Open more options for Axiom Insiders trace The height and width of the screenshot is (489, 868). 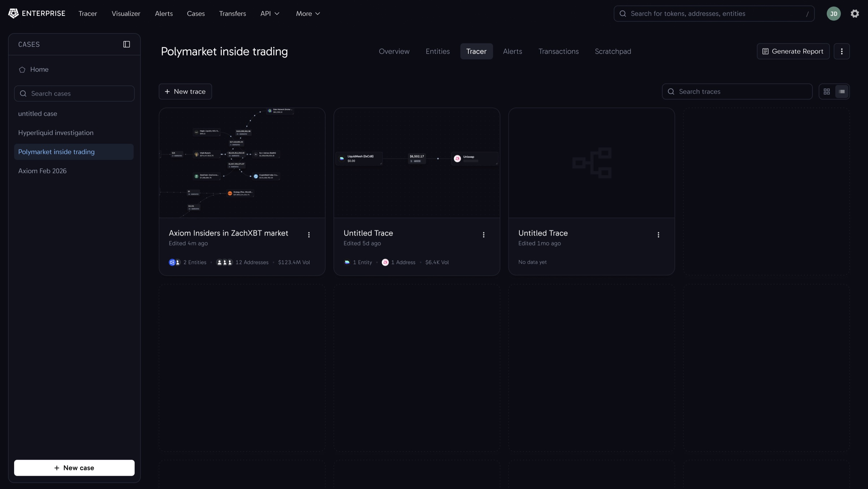click(309, 235)
